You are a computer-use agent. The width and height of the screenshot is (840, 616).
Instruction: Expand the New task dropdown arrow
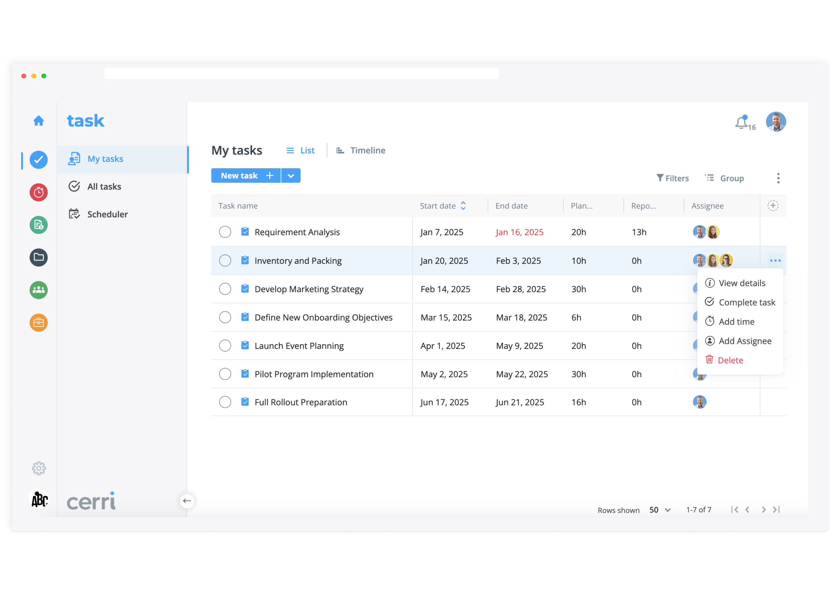click(291, 176)
